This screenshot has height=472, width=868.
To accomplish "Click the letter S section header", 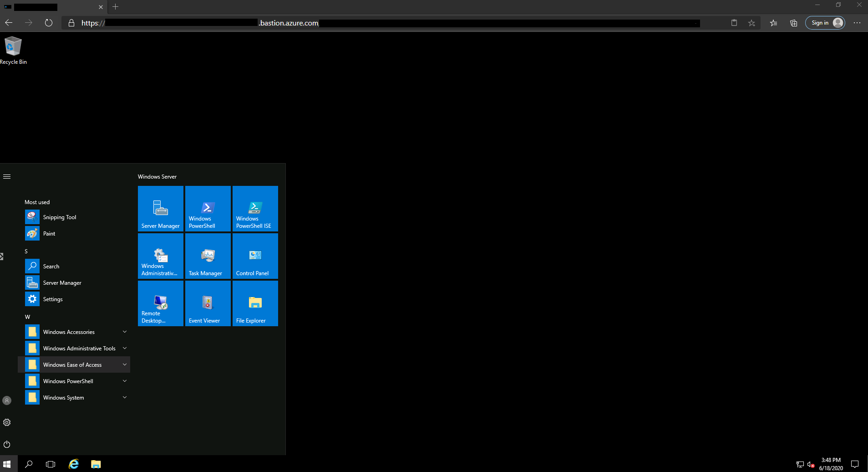I will (26, 251).
